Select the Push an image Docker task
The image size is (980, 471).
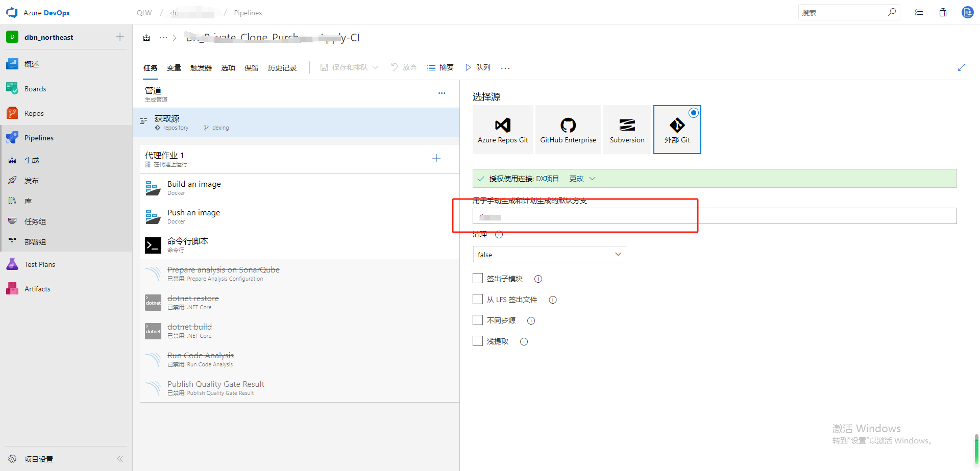point(300,216)
